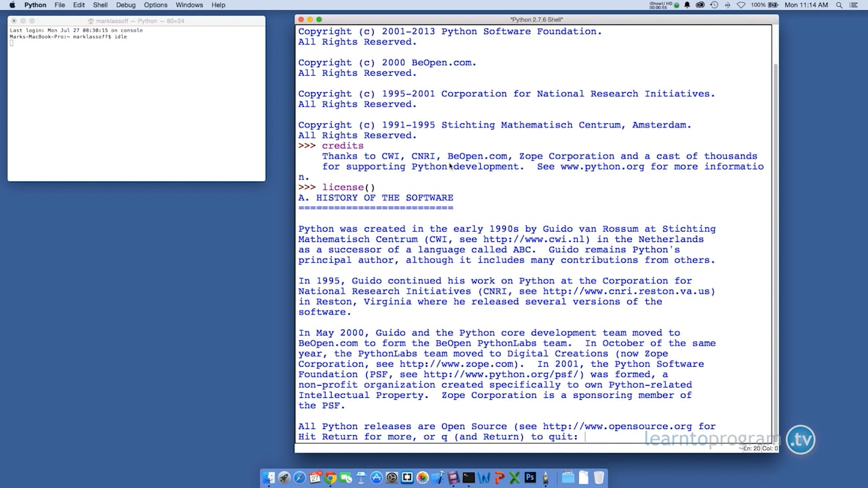Open Creative Cloud menu bar icon
Screen dimensions: 868x488
pos(700,5)
